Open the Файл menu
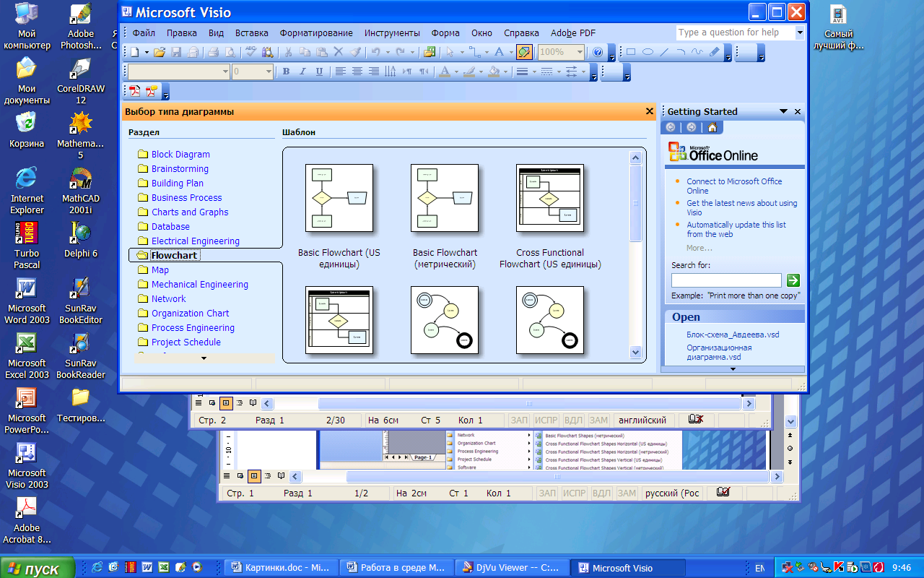 coord(144,33)
